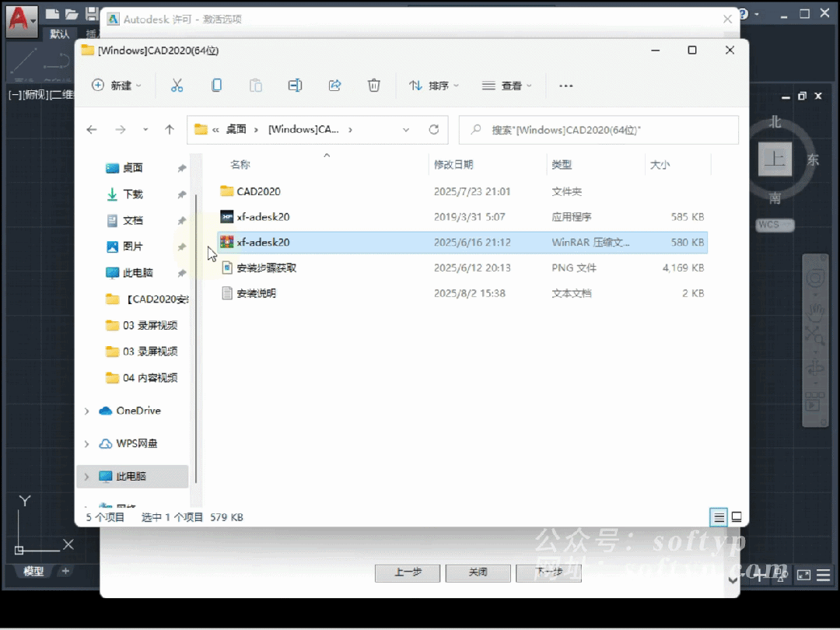Go forward with the right arrow
Screen dimensions: 840x630
(x=121, y=130)
